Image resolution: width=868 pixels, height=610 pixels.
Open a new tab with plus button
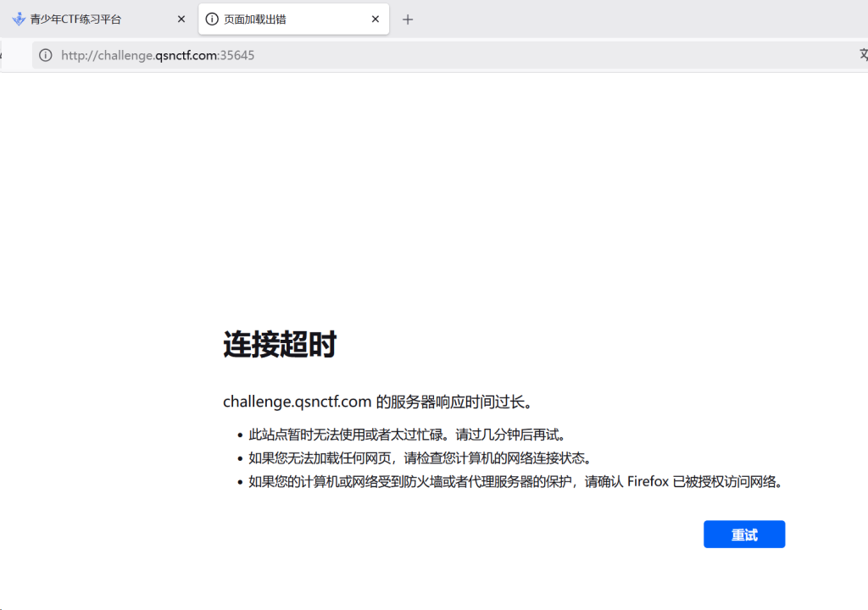pyautogui.click(x=408, y=19)
